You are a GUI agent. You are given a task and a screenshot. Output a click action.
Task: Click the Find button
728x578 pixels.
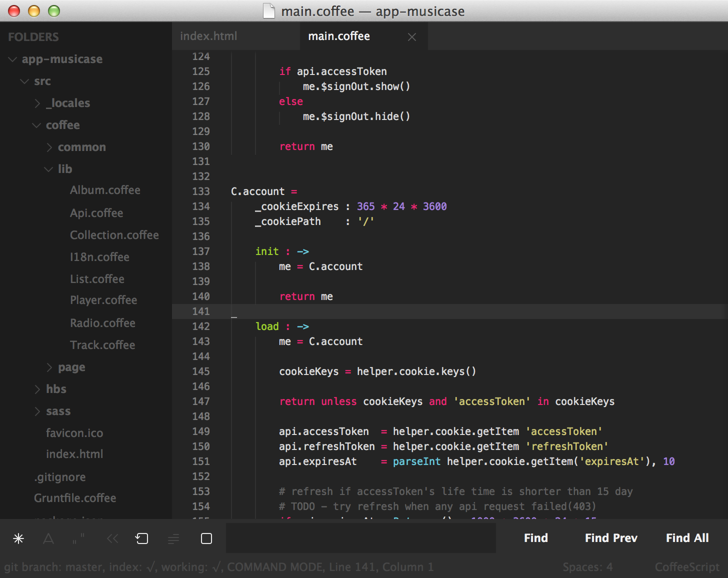(x=536, y=538)
